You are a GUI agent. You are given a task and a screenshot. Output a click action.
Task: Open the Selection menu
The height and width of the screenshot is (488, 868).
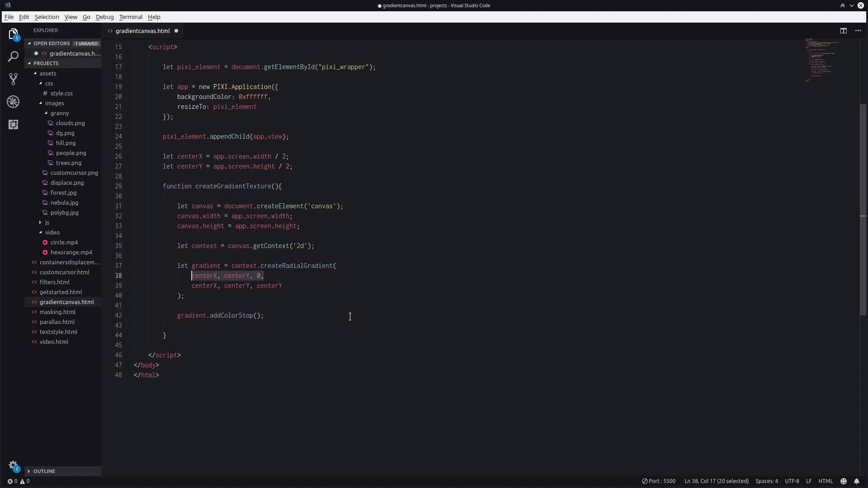tap(47, 17)
